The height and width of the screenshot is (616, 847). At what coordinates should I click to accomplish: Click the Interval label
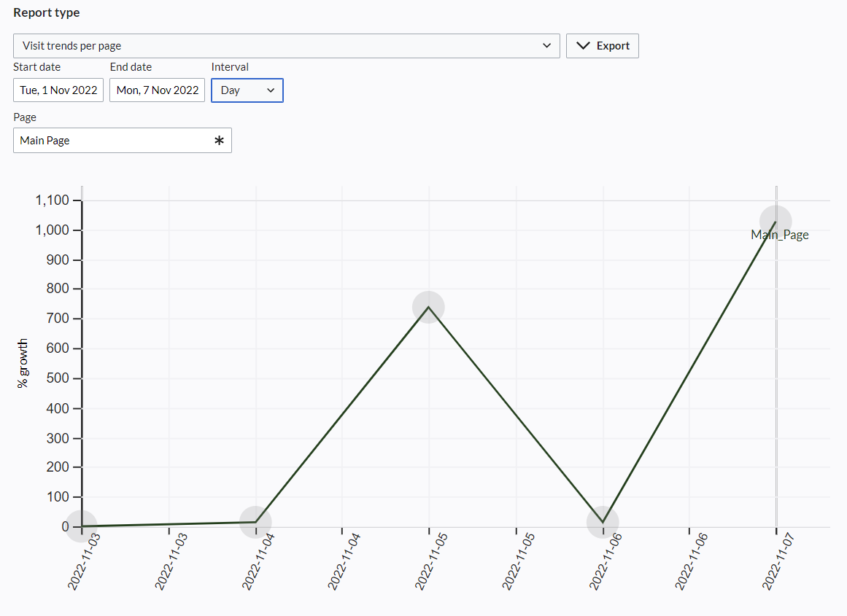230,67
